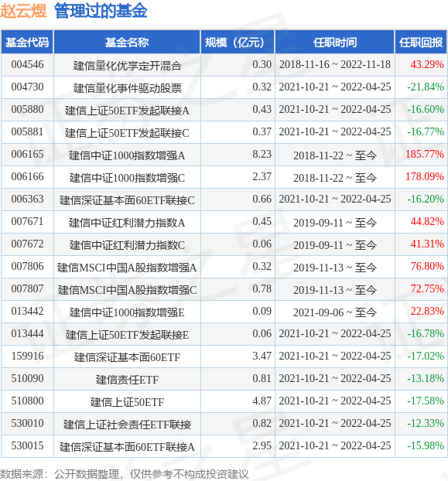The image size is (448, 481).
Task: Open fund code 006166
Action: coord(27,176)
